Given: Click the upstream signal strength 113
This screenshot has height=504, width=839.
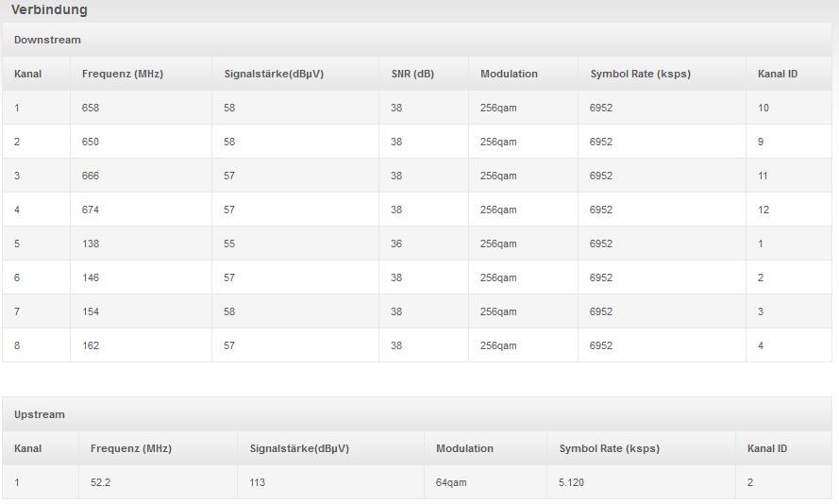Looking at the screenshot, I should click(x=258, y=482).
